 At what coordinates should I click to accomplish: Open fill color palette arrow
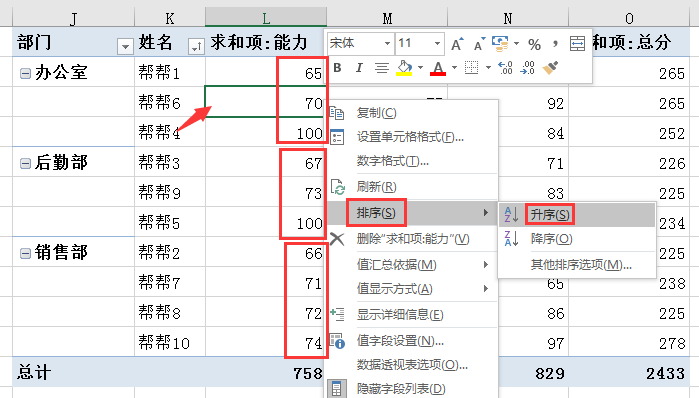pyautogui.click(x=420, y=68)
